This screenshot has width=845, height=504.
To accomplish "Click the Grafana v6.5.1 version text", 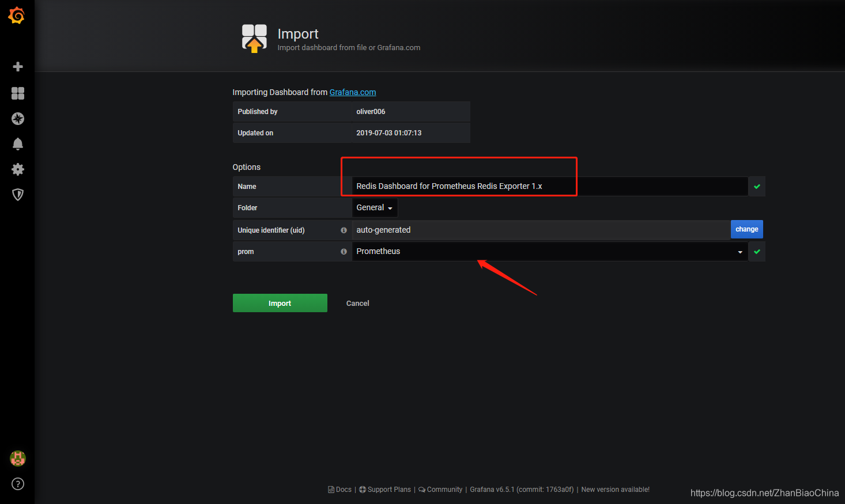I will coord(522,490).
